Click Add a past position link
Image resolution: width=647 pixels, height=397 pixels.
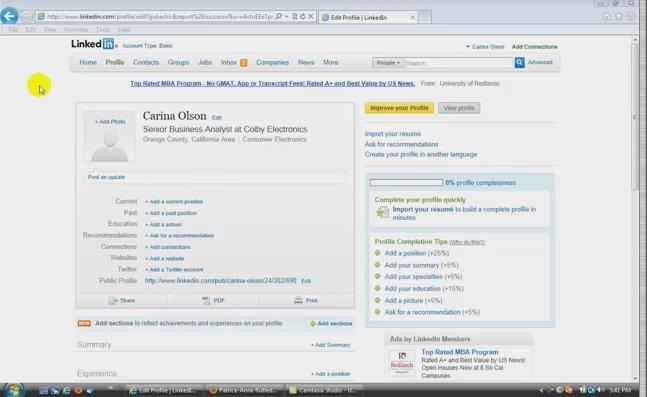[171, 213]
